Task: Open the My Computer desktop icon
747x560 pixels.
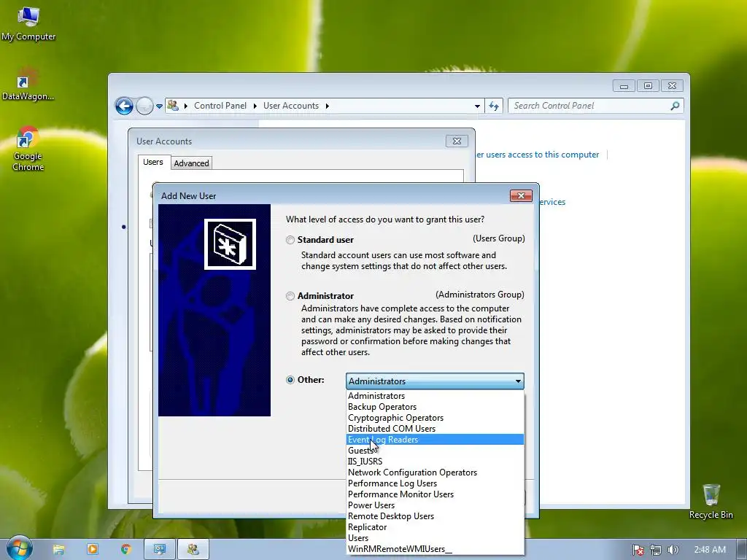Action: coord(28,24)
